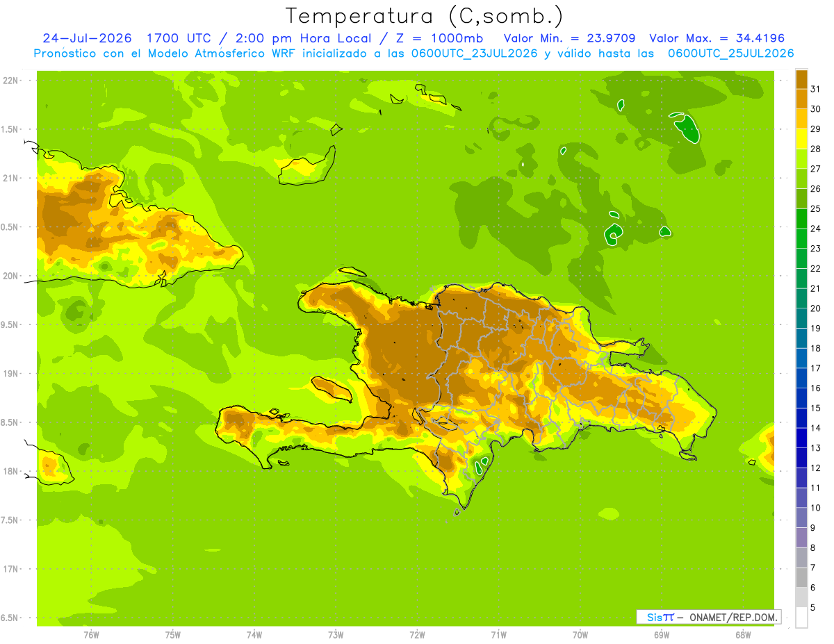Select "0600UTC_25JUL2026" valid-until time
The width and height of the screenshot is (834, 644).
click(731, 53)
